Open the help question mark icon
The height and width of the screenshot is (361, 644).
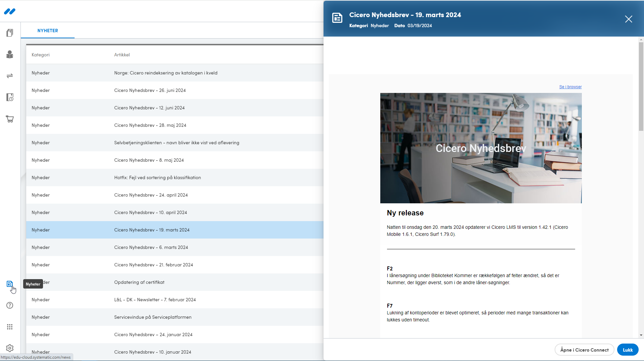[x=10, y=305]
